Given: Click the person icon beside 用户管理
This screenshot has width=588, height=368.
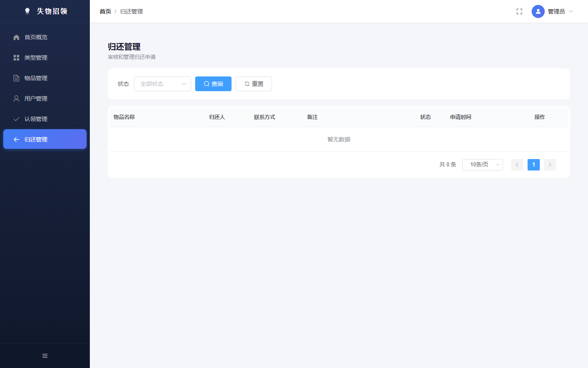Looking at the screenshot, I should 16,99.
